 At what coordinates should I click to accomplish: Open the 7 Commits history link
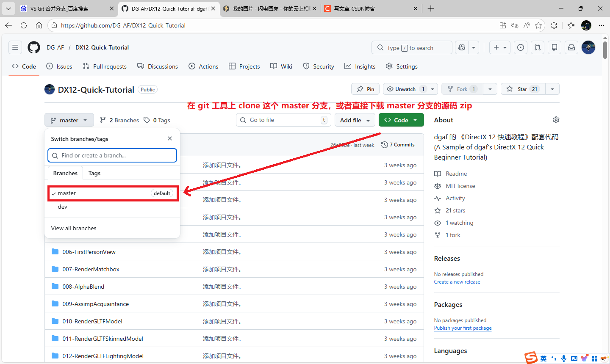398,145
